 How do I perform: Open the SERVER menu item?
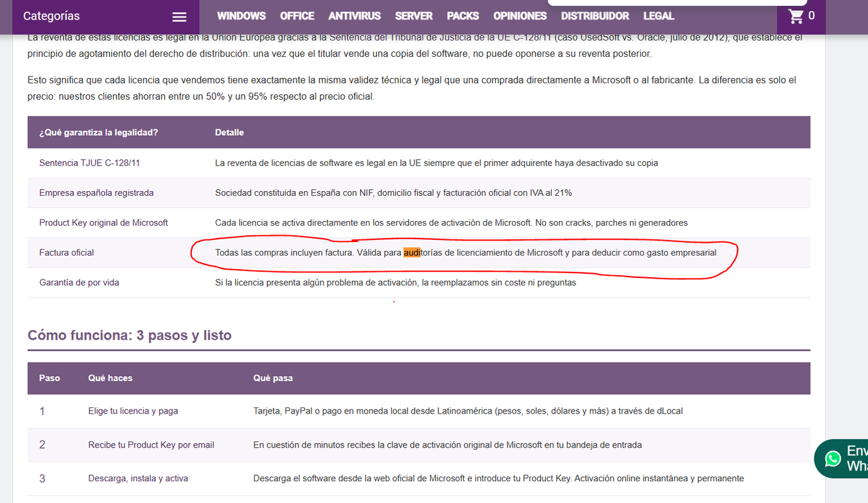414,16
